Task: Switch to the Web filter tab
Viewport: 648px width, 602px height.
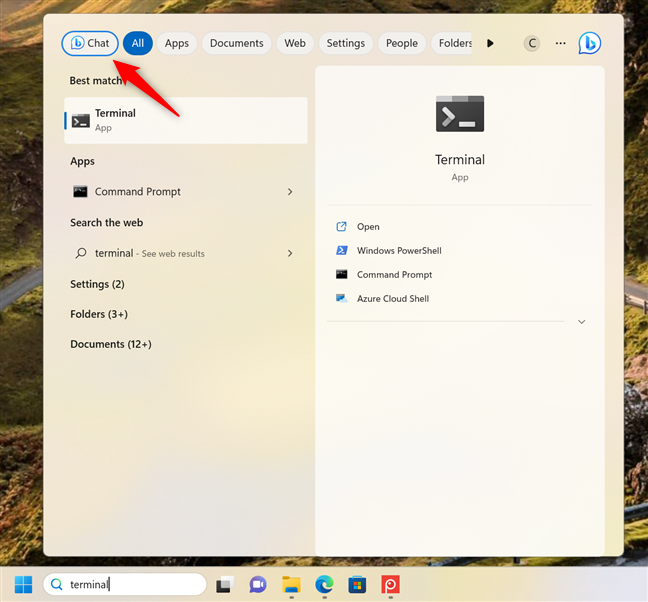Action: coord(295,43)
